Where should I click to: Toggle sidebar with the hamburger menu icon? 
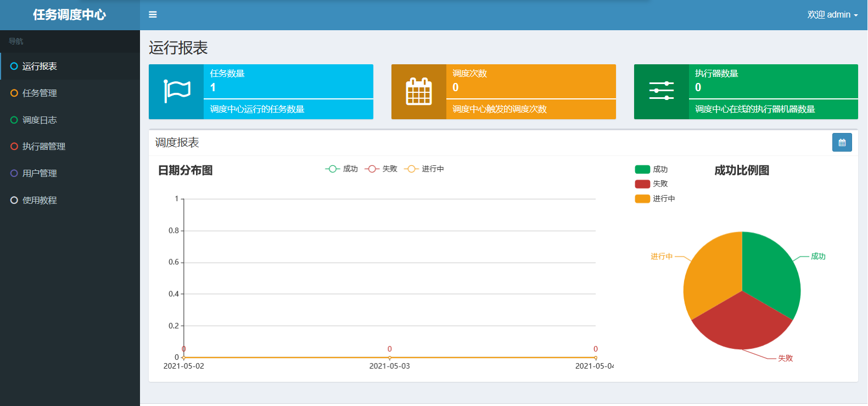click(x=153, y=15)
